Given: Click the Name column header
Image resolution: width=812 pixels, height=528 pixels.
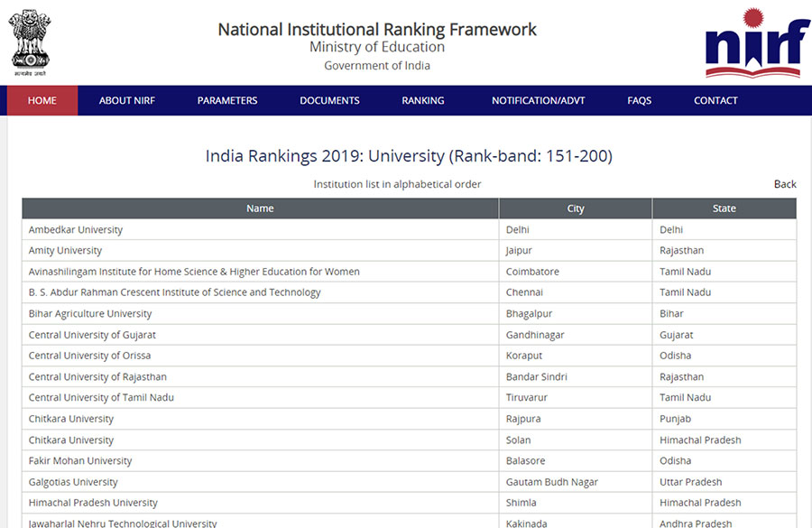Looking at the screenshot, I should coord(260,208).
